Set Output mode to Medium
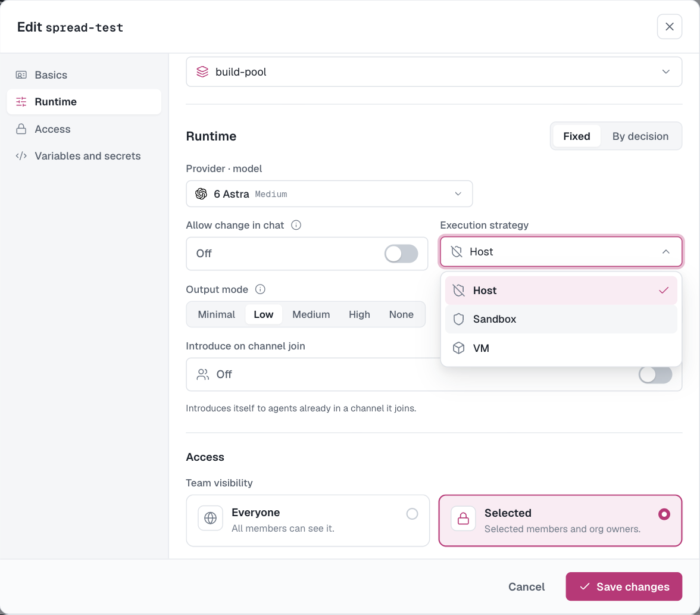700x615 pixels. 311,314
